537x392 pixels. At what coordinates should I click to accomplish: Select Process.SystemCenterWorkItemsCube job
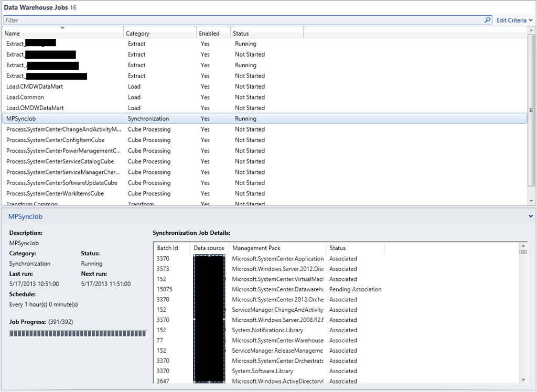tap(55, 194)
